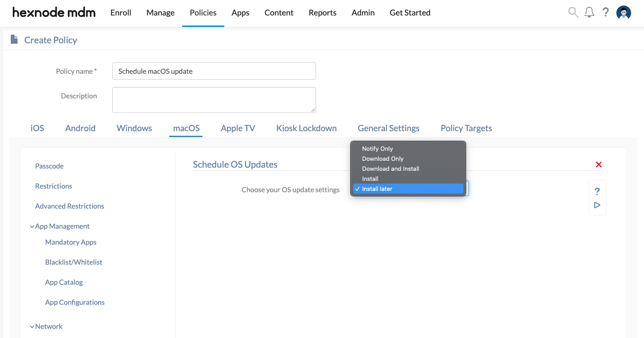
Task: Open the Content menu
Action: (x=279, y=13)
